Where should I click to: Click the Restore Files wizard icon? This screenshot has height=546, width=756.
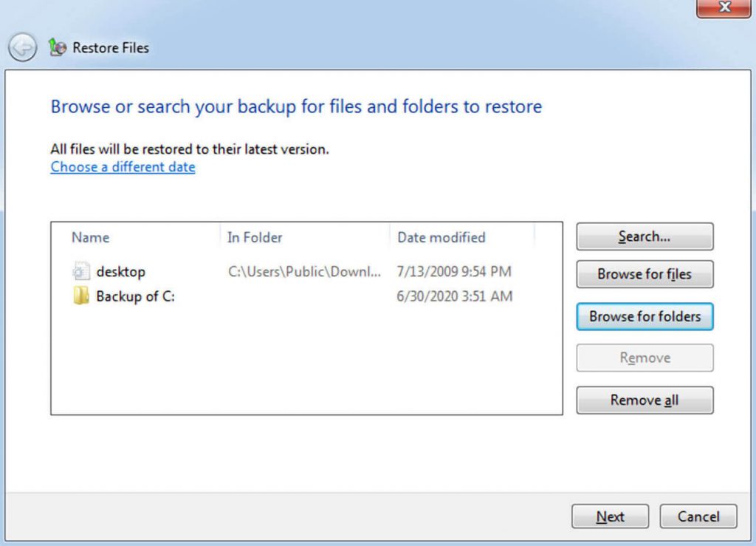[58, 47]
